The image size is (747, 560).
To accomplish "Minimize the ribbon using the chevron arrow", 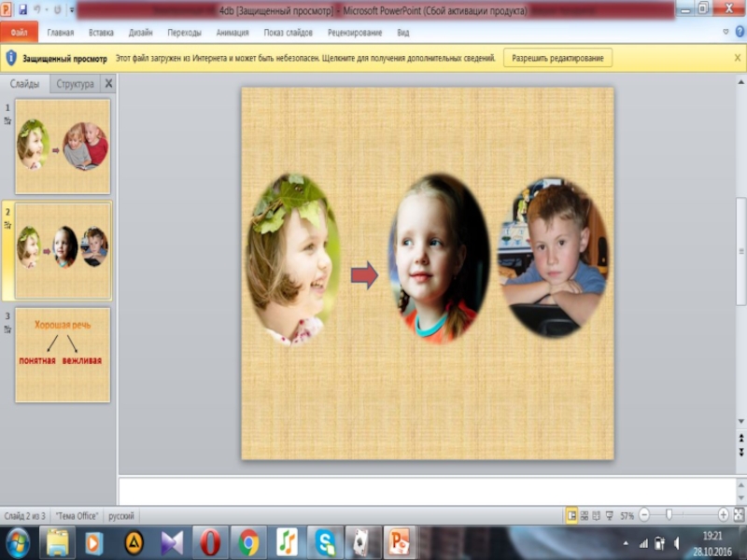I will click(x=726, y=32).
